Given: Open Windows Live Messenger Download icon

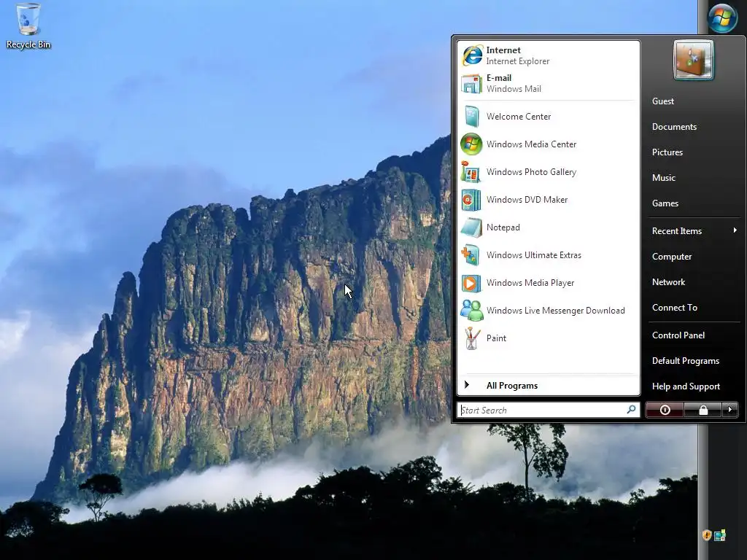Looking at the screenshot, I should point(471,311).
